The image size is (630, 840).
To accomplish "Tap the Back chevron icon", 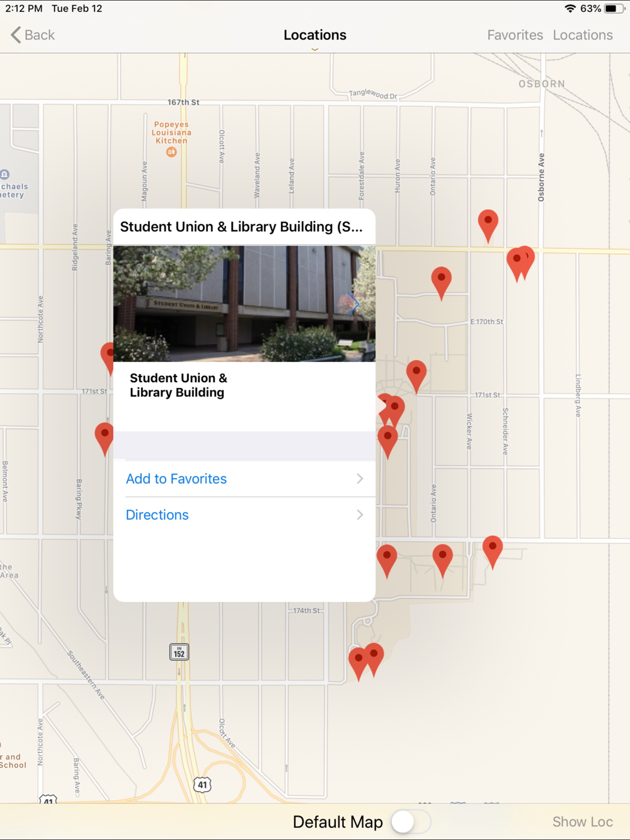I will [x=16, y=35].
